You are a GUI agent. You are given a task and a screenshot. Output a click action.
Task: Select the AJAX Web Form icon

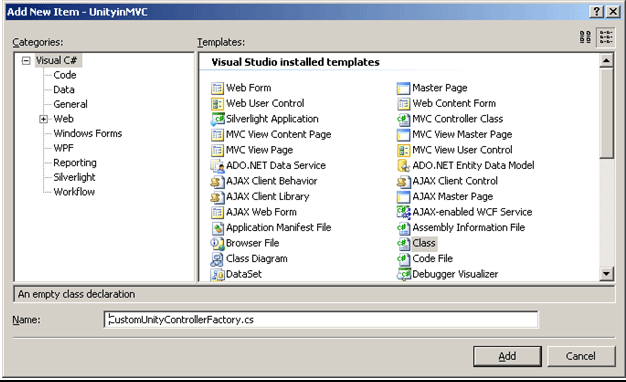[217, 212]
